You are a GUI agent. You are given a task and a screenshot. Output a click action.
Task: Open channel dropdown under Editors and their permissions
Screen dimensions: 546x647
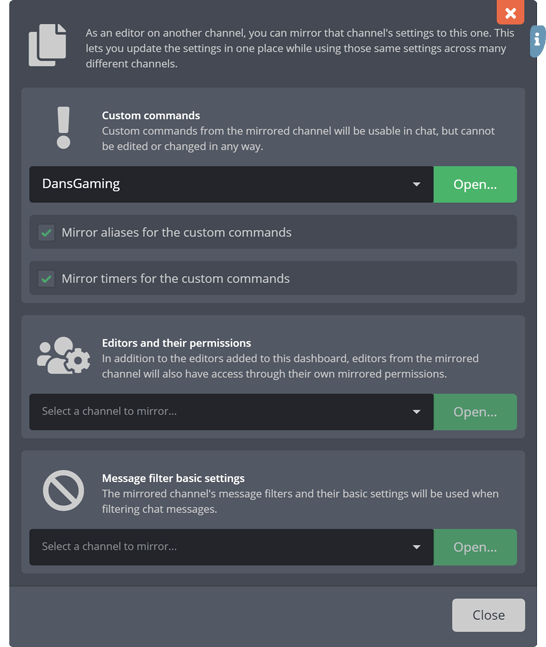pos(231,412)
